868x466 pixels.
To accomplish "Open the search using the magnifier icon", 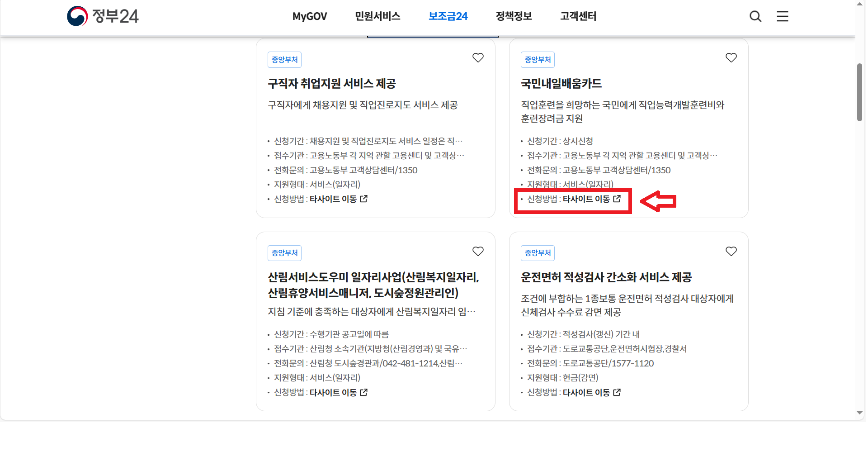I will [755, 16].
